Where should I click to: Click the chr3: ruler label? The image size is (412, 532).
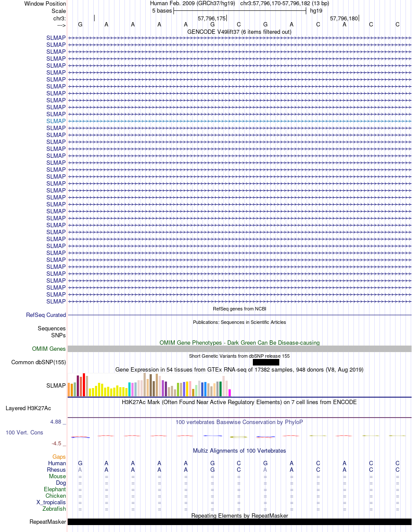tap(59, 18)
